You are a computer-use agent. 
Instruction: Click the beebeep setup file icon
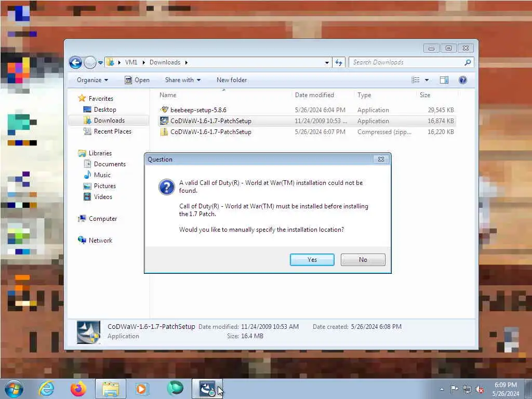(164, 110)
